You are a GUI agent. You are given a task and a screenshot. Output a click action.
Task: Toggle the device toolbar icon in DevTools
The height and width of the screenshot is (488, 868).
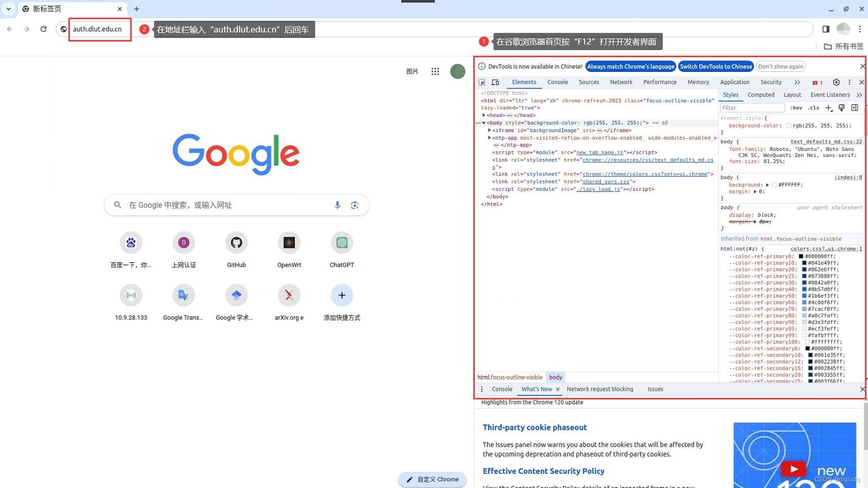pyautogui.click(x=495, y=83)
